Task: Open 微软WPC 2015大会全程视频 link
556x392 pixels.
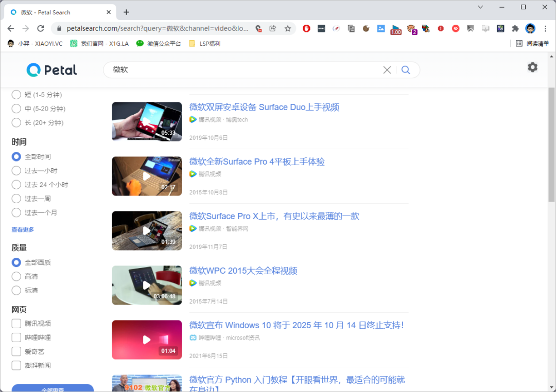Action: coord(243,271)
